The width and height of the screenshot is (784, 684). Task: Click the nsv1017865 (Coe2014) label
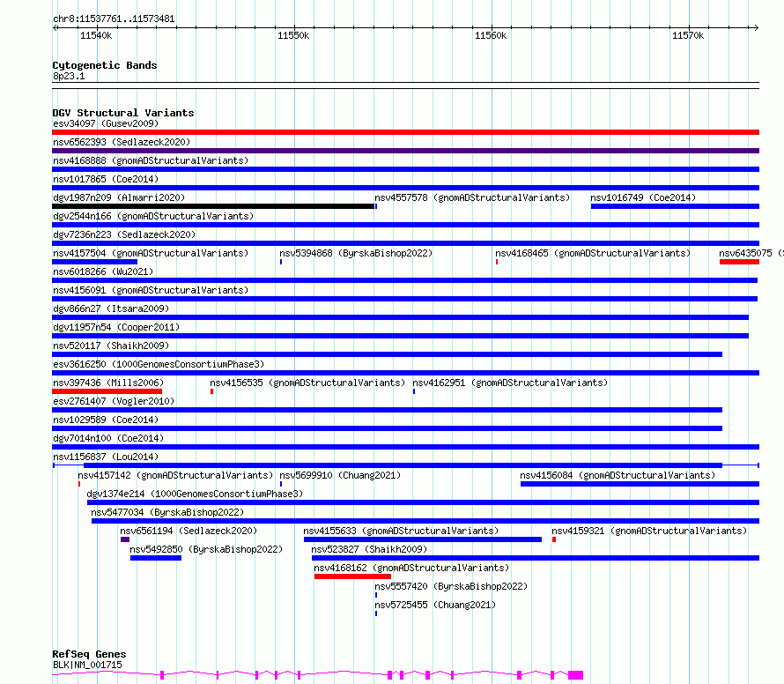pyautogui.click(x=106, y=179)
